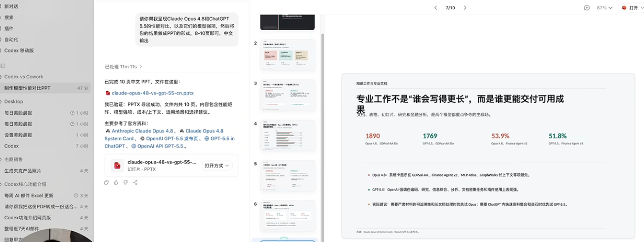Image resolution: width=644 pixels, height=242 pixels.
Task: Open the 67% zoom level dropdown
Action: [604, 8]
